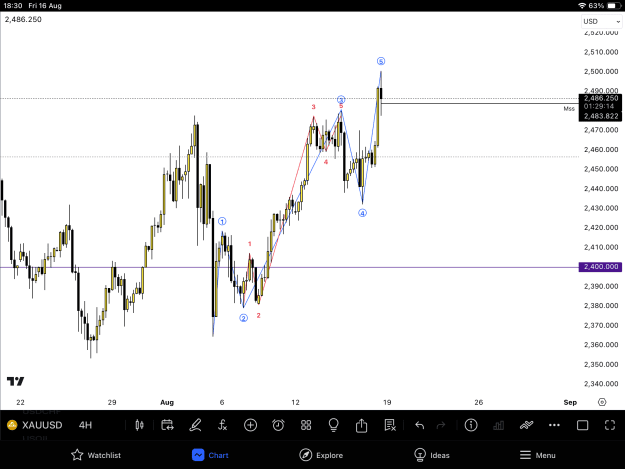625x469 pixels.
Task: Open the fx indicators menu
Action: point(222,425)
